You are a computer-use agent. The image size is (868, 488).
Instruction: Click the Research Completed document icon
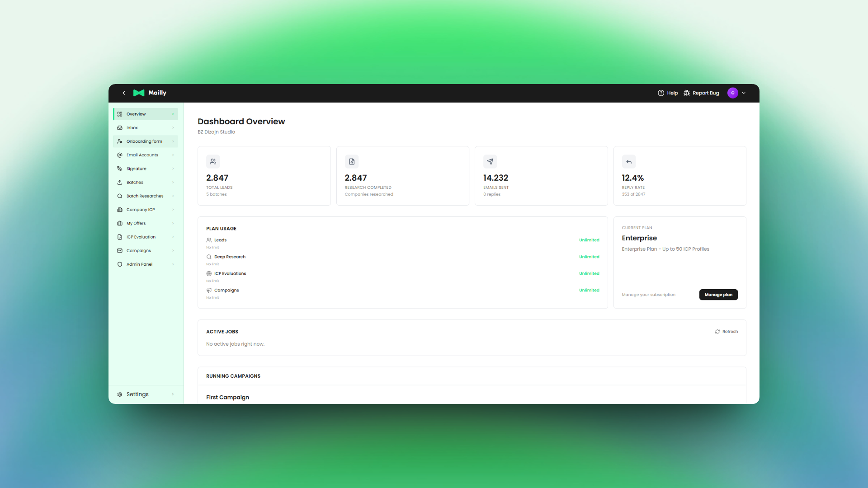point(352,162)
